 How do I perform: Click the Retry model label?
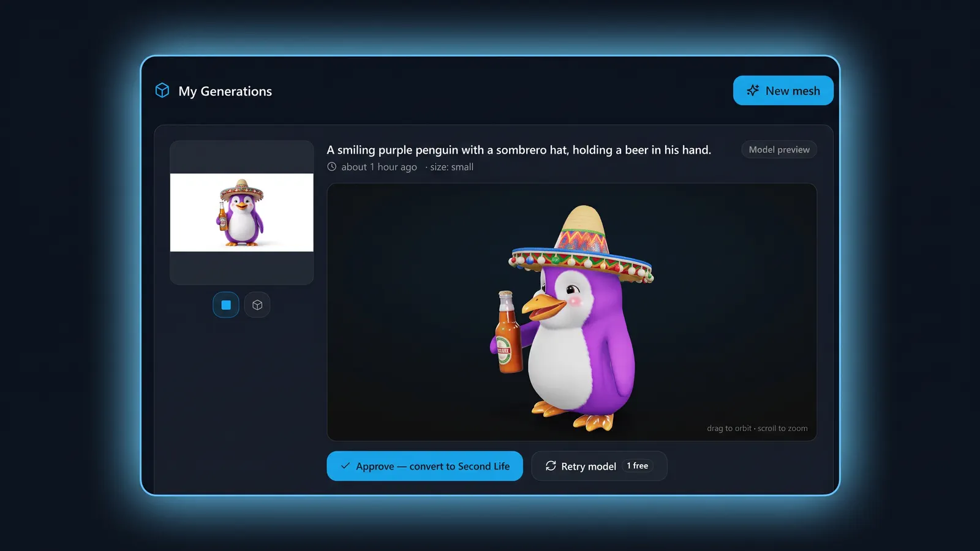point(589,467)
